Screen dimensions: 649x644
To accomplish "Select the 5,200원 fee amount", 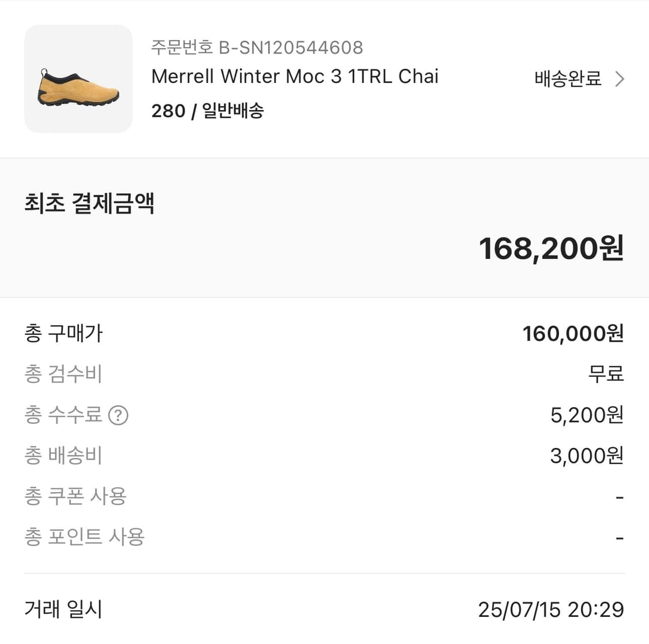I will click(586, 415).
